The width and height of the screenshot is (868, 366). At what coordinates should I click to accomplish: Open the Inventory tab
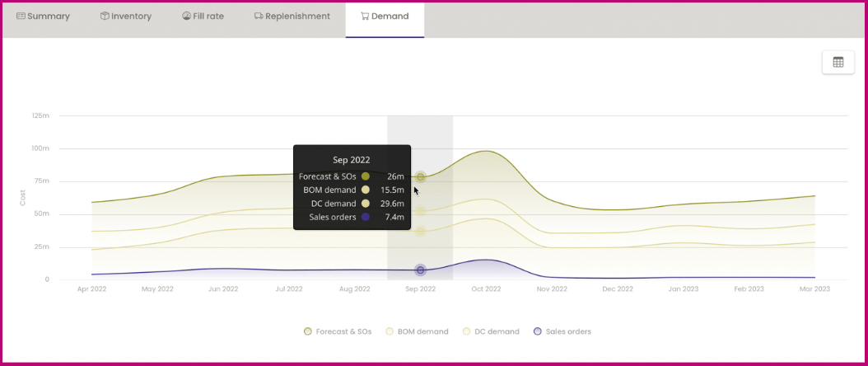126,16
